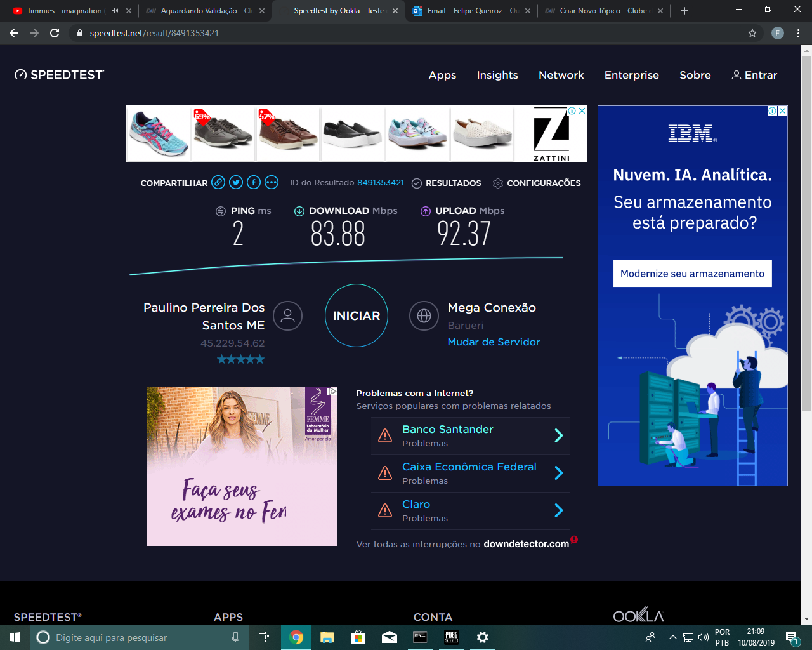Close the IBM side ad
The image size is (812, 650).
(783, 110)
